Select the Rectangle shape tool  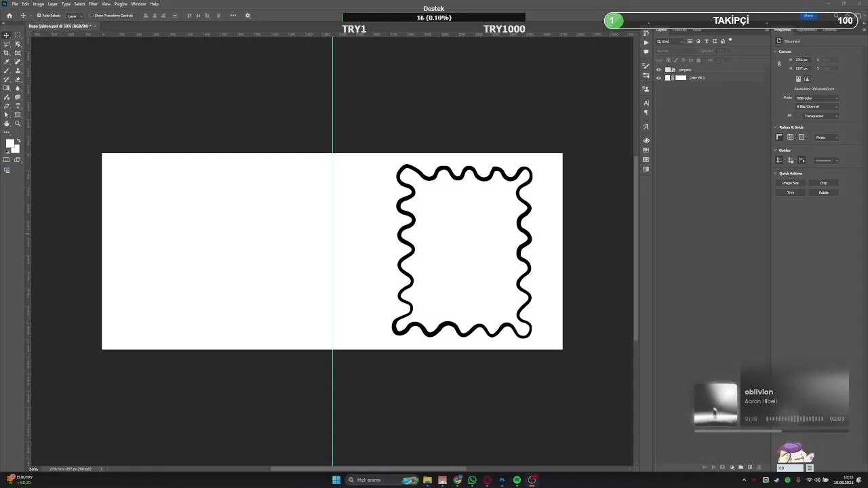coord(18,115)
